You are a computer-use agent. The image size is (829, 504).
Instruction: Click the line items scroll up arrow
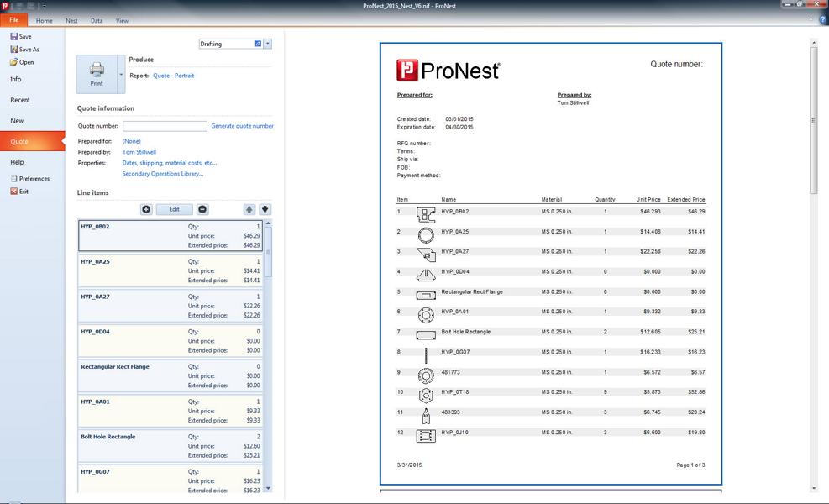click(x=269, y=223)
